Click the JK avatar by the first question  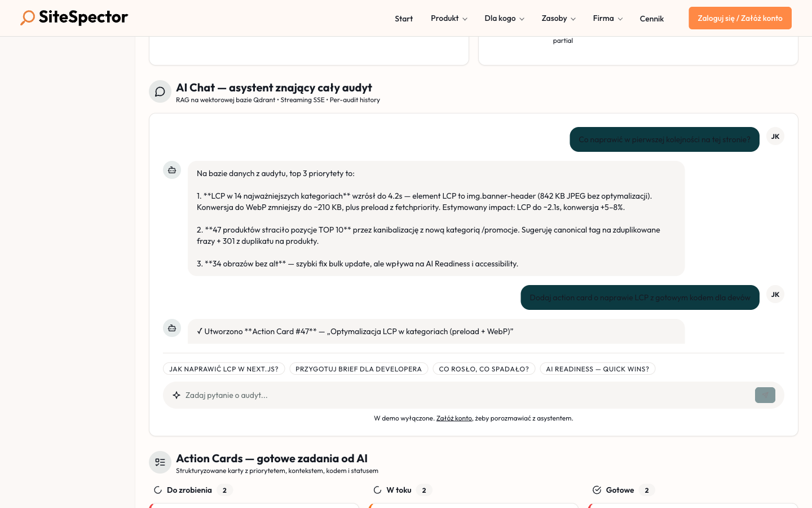pyautogui.click(x=775, y=136)
